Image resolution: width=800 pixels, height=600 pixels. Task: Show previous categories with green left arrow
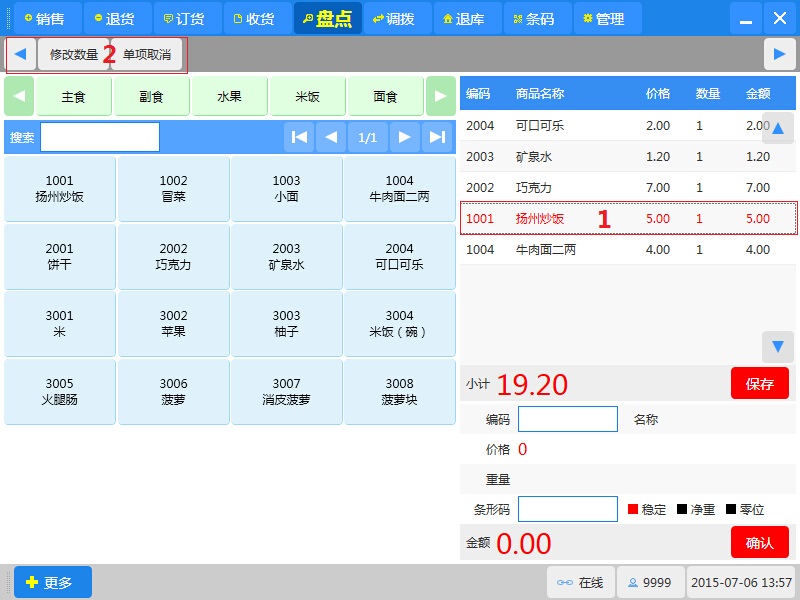point(19,96)
